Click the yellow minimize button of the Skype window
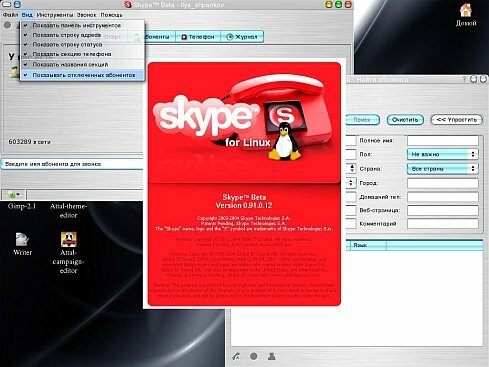 329,4
